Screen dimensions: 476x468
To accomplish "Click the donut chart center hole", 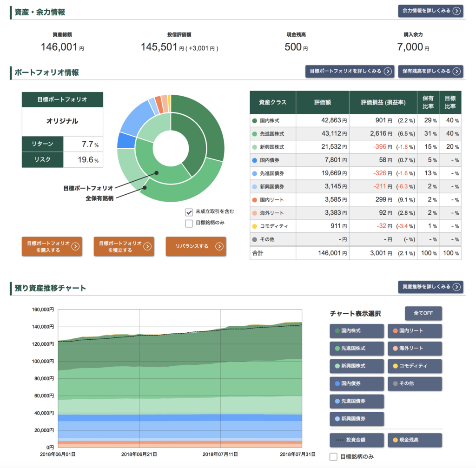I will 171,148.
